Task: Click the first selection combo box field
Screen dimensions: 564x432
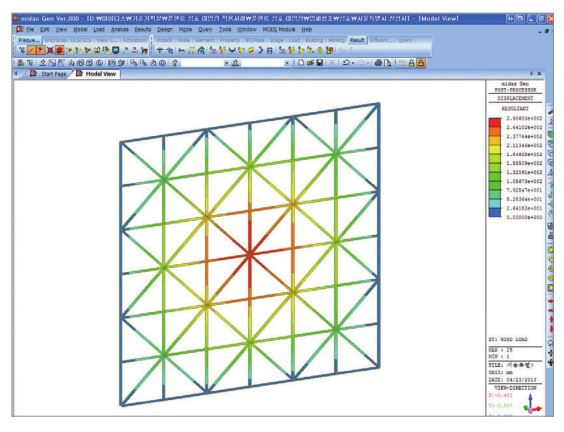Action: pos(202,63)
